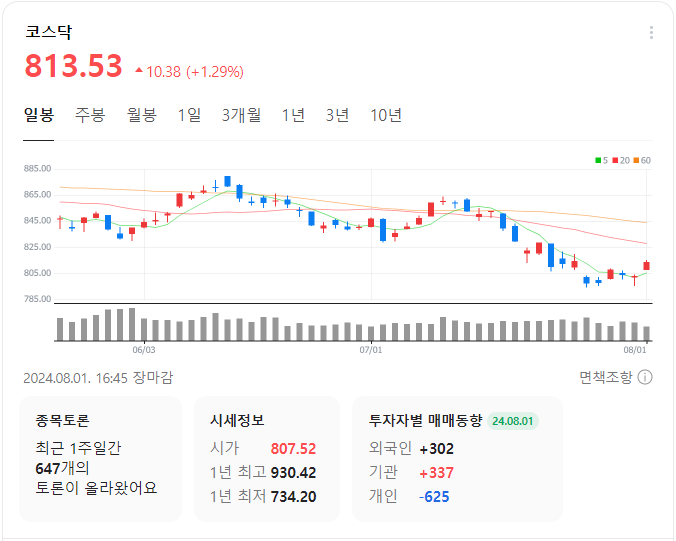Click the 647개의 discussion count text
The height and width of the screenshot is (541, 676).
[x=63, y=468]
